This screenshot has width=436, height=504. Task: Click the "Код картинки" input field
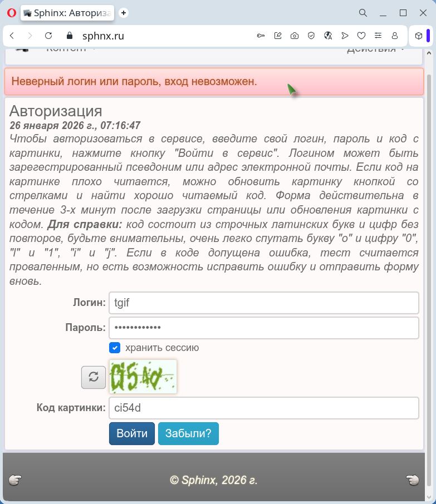pyautogui.click(x=263, y=408)
